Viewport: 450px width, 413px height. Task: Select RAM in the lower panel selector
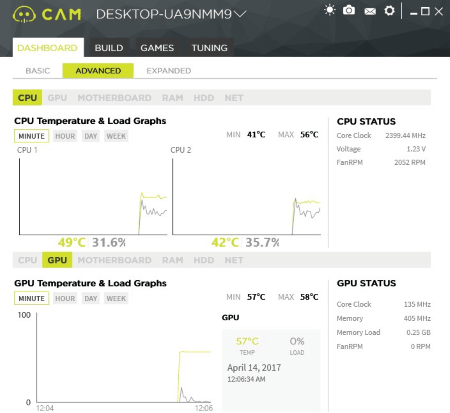173,260
